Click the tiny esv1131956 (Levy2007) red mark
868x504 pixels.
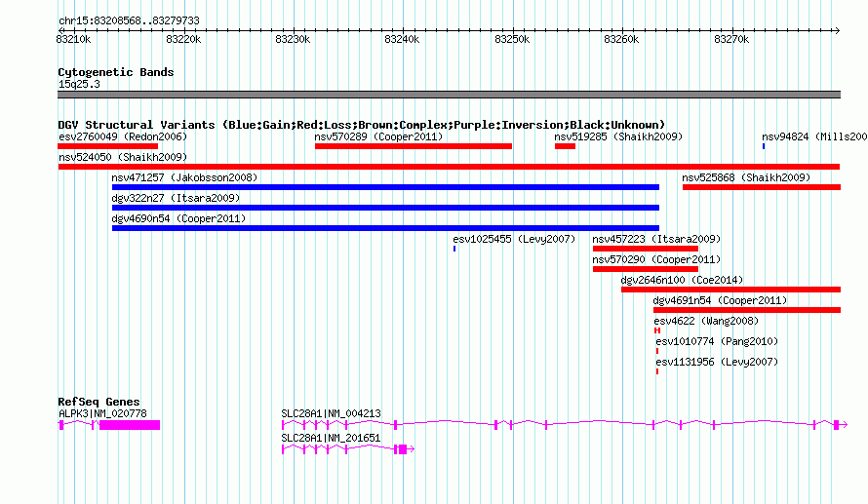coord(657,371)
